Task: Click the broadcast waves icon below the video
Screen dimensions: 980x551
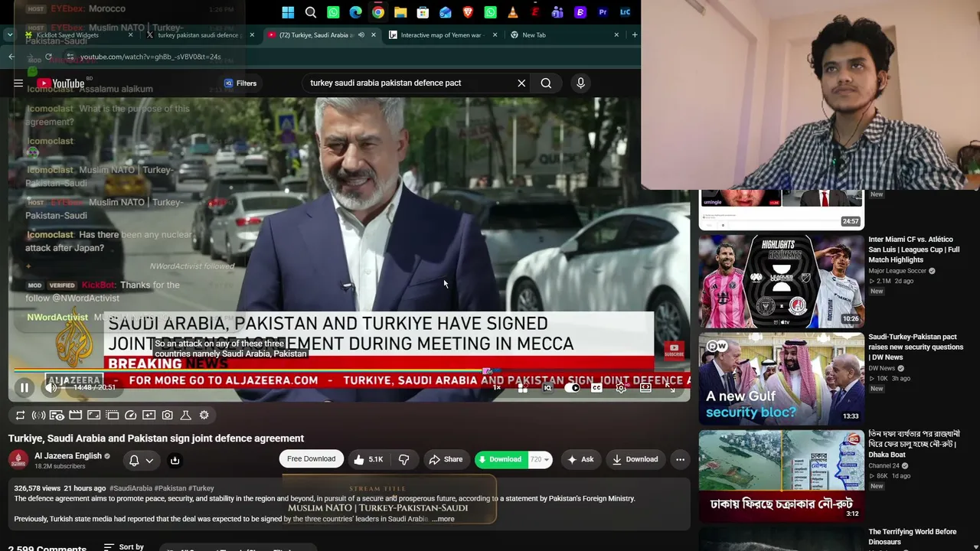Action: 39,415
